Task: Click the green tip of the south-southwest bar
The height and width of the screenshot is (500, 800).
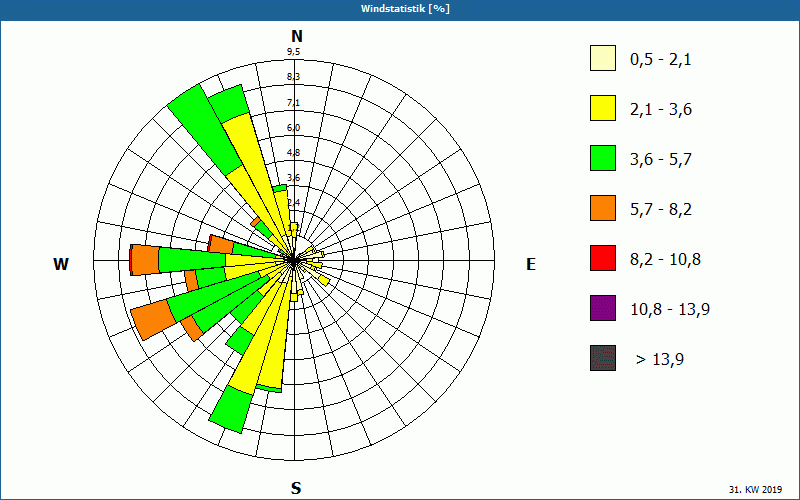Action: pyautogui.click(x=230, y=410)
